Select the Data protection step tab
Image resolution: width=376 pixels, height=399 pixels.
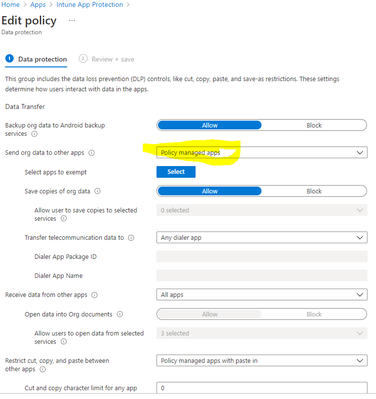click(36, 59)
